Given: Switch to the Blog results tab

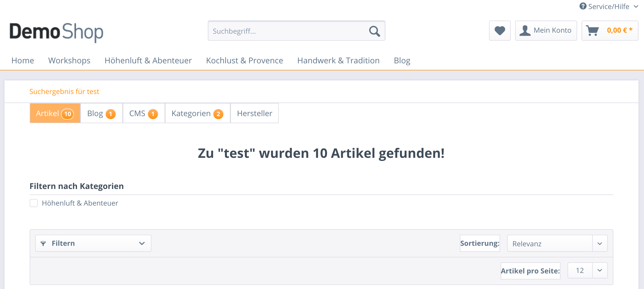Looking at the screenshot, I should coord(101,113).
